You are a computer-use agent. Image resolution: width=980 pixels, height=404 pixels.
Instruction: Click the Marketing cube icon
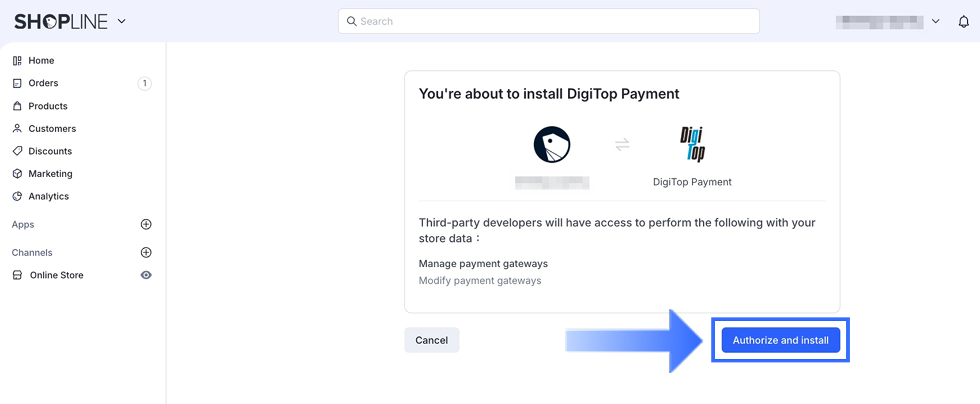[17, 174]
